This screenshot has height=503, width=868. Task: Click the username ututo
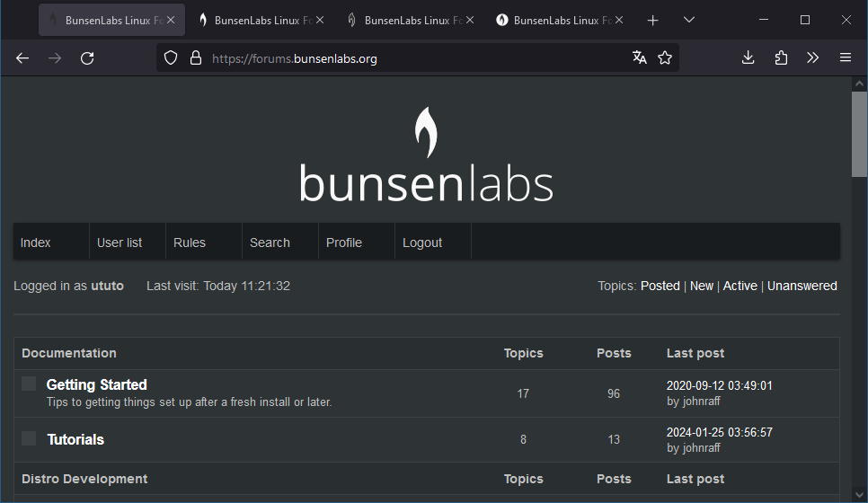coord(107,286)
